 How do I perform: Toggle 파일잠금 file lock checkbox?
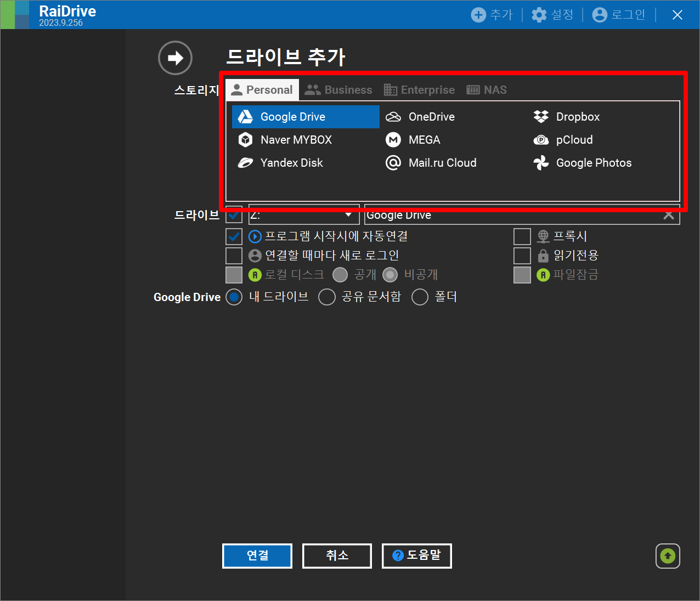(x=522, y=275)
